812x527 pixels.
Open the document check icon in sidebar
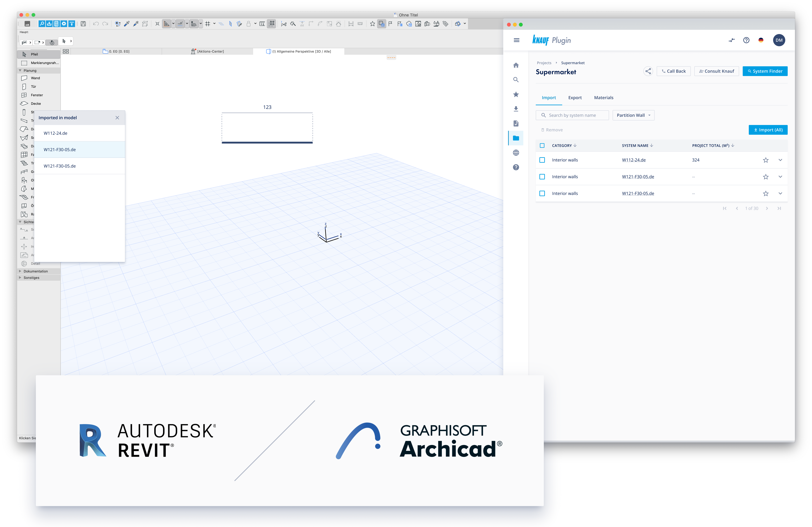pyautogui.click(x=516, y=124)
